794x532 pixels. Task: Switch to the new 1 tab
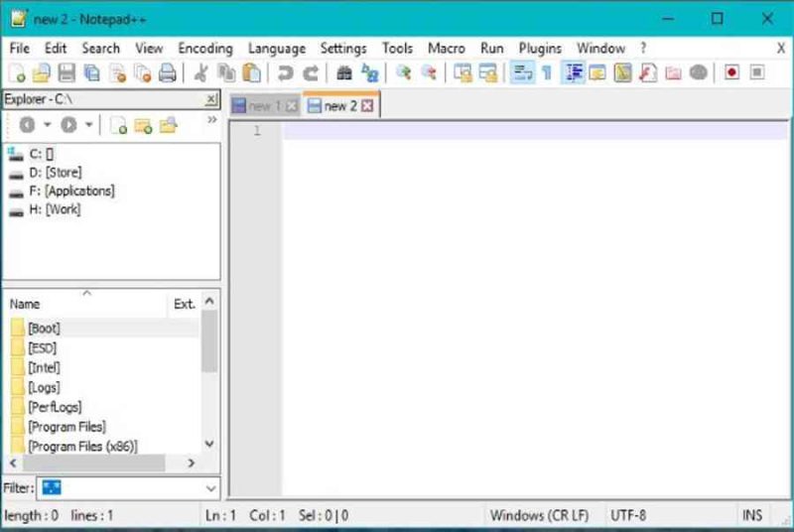[265, 106]
